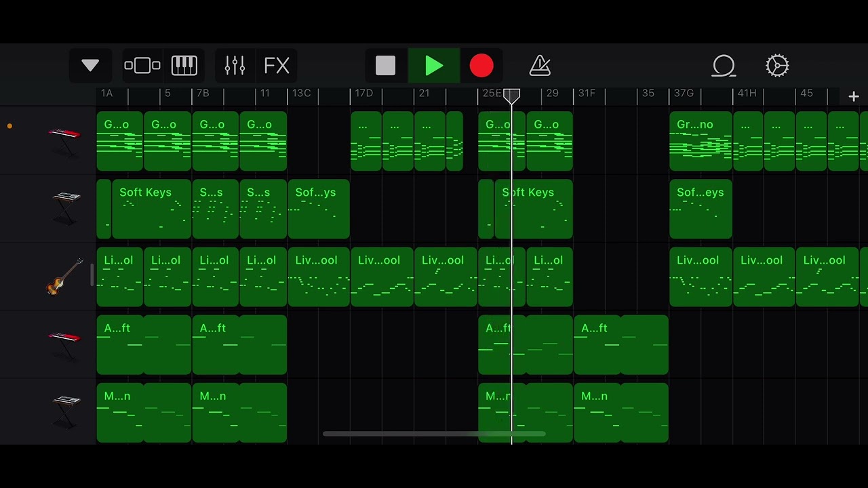
Task: Switch to the tracks view button
Action: 142,66
